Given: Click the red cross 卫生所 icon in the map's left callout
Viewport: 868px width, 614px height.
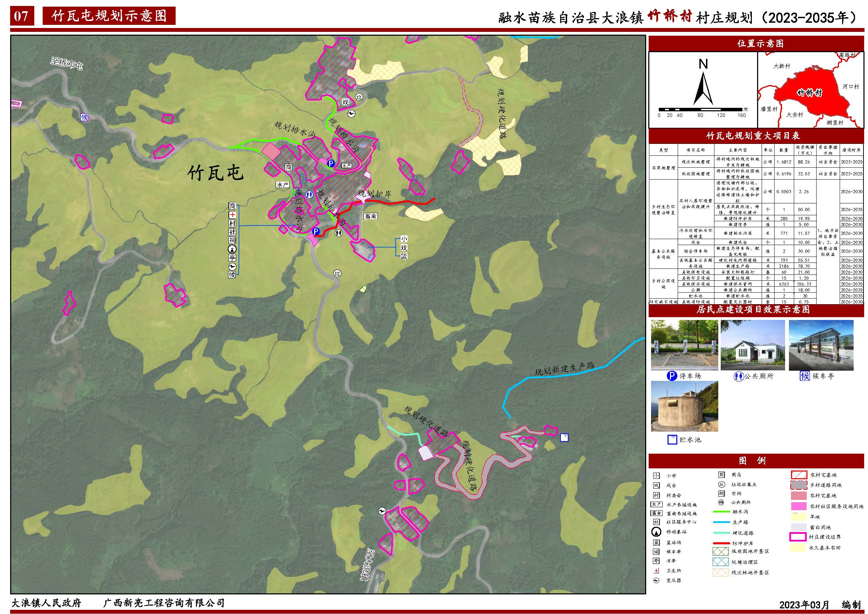Looking at the screenshot, I should [x=232, y=215].
